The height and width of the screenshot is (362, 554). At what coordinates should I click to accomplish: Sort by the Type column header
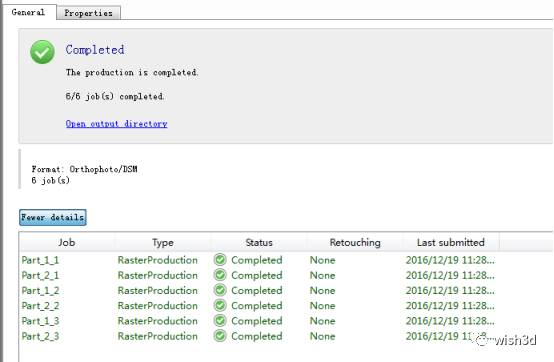[163, 242]
